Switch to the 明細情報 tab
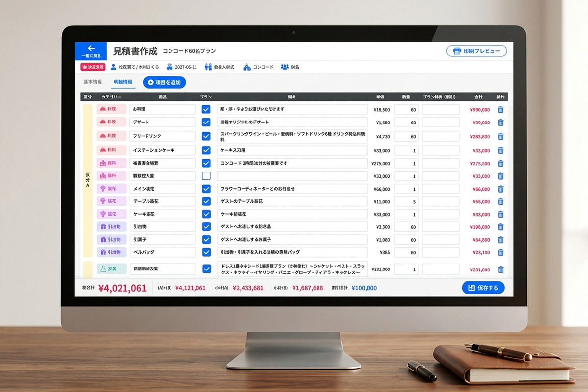 pyautogui.click(x=123, y=82)
